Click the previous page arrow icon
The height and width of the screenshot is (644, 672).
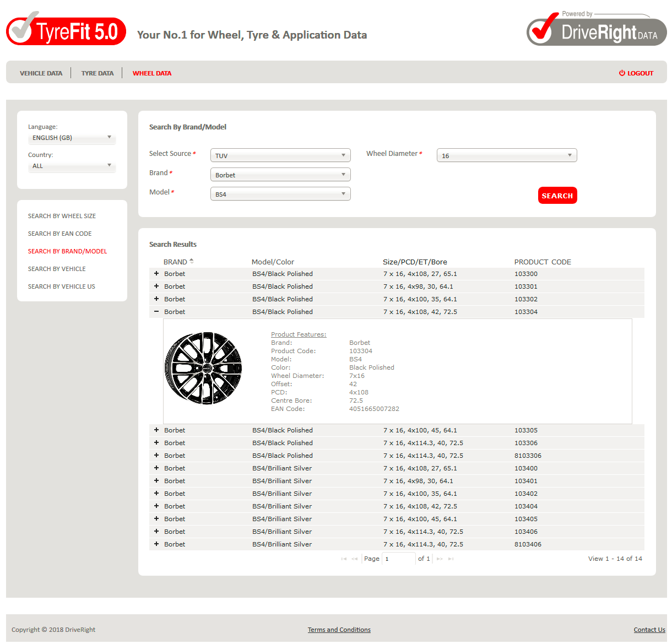pos(354,558)
